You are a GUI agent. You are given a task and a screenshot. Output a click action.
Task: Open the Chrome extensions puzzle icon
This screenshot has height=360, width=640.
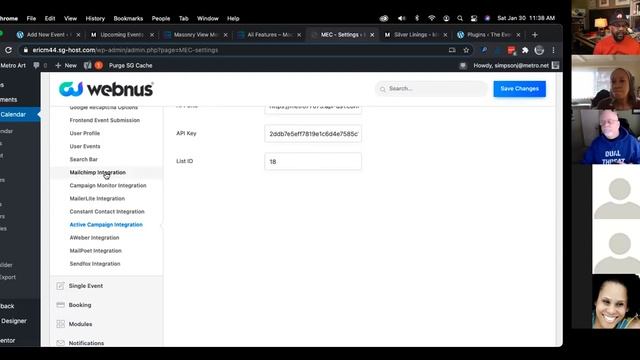coord(525,50)
